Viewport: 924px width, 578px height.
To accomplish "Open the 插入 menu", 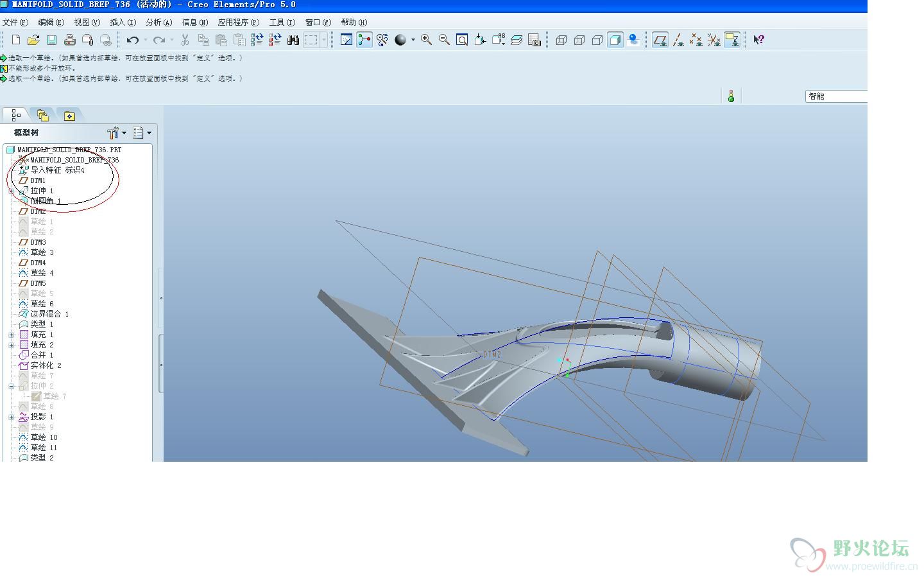I will tap(123, 22).
